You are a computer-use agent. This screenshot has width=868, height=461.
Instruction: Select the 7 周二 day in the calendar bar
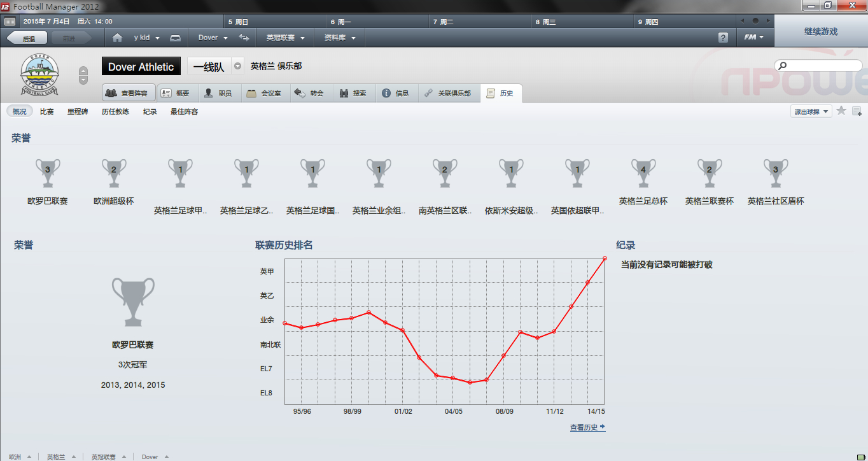coord(480,22)
